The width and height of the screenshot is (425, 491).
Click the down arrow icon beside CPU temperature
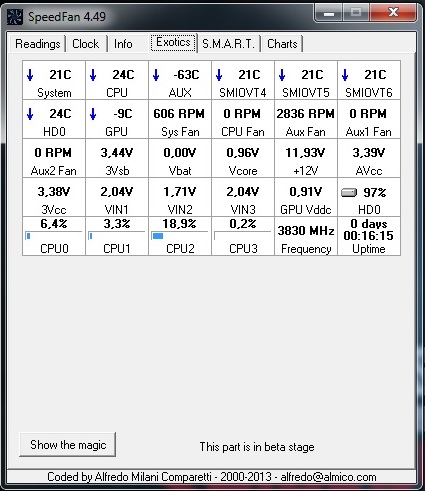93,75
